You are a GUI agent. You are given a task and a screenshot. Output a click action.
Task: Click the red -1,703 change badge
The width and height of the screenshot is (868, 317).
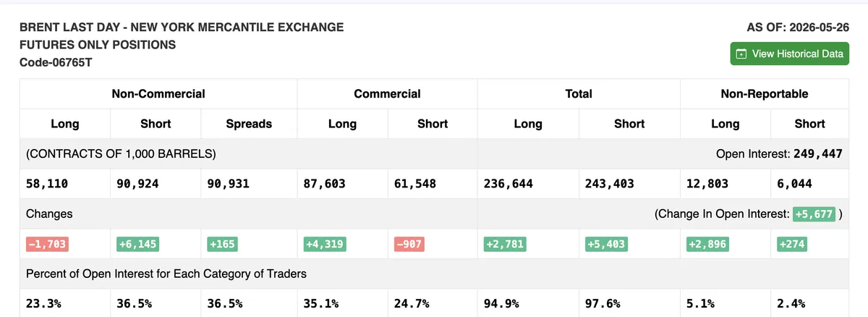(x=48, y=244)
